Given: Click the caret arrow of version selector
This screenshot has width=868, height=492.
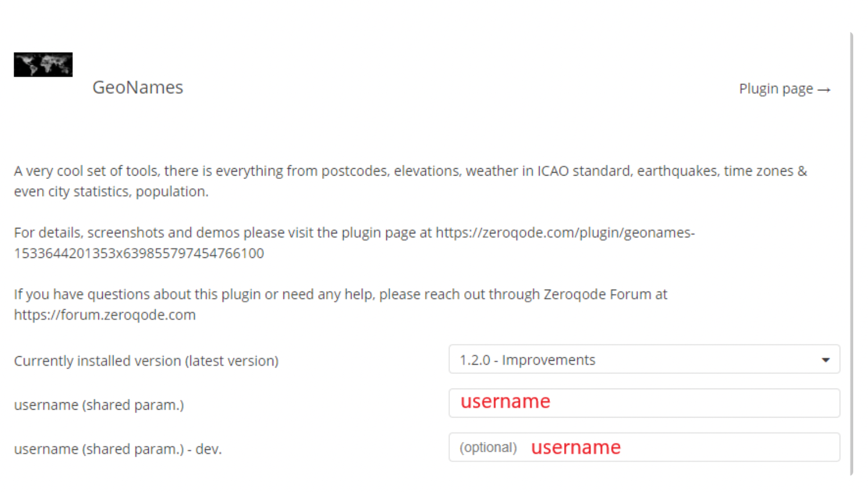Looking at the screenshot, I should tap(825, 360).
